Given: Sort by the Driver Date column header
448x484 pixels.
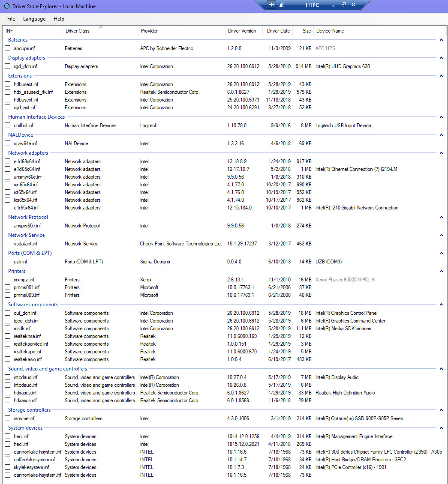Looking at the screenshot, I should pos(278,31).
